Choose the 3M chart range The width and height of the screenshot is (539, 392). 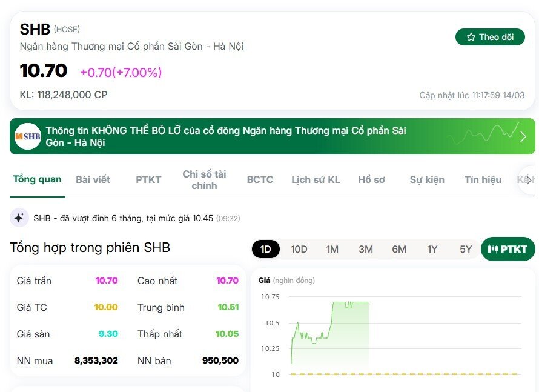[365, 249]
